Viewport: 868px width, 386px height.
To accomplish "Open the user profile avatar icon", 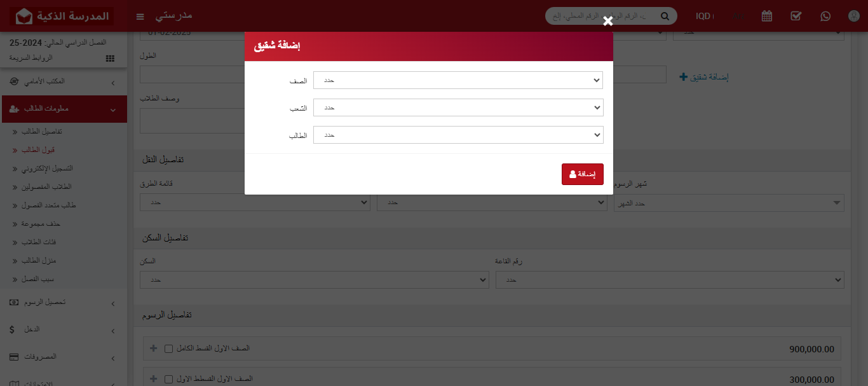I will [853, 16].
